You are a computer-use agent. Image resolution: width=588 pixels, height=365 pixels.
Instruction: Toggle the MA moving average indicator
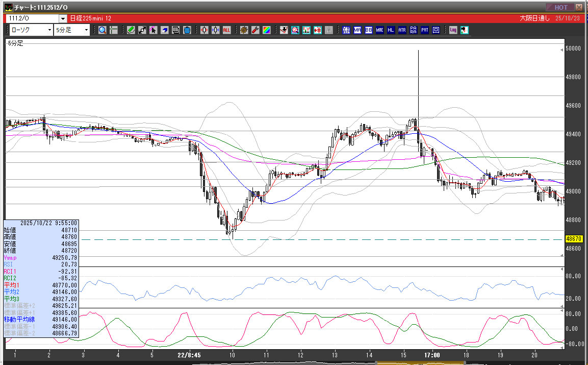(x=357, y=30)
